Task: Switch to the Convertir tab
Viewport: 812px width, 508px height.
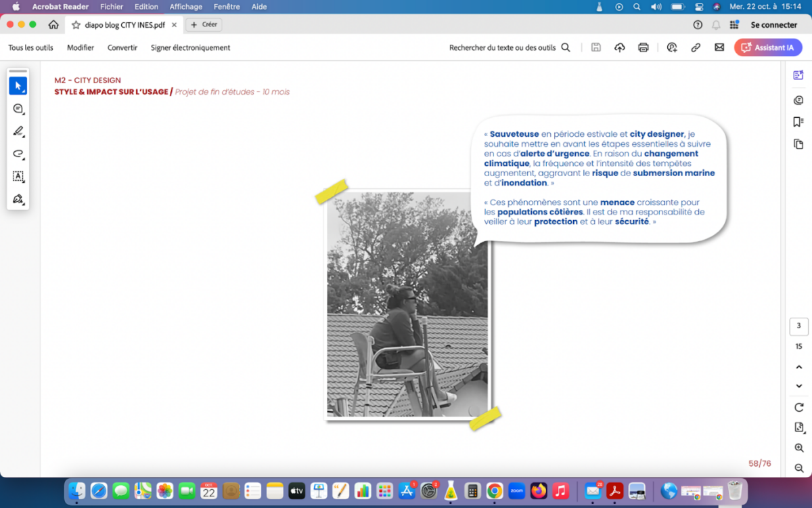Action: click(122, 47)
